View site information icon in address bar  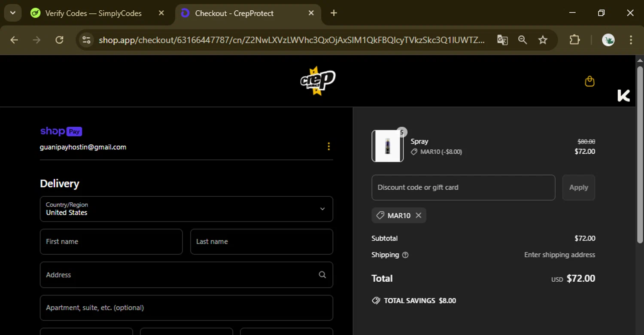click(x=86, y=40)
